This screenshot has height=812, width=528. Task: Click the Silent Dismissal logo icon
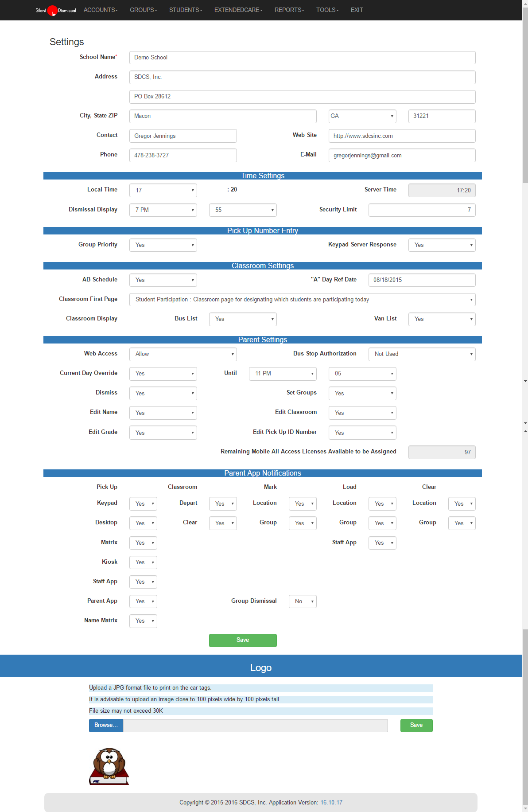[x=53, y=10]
